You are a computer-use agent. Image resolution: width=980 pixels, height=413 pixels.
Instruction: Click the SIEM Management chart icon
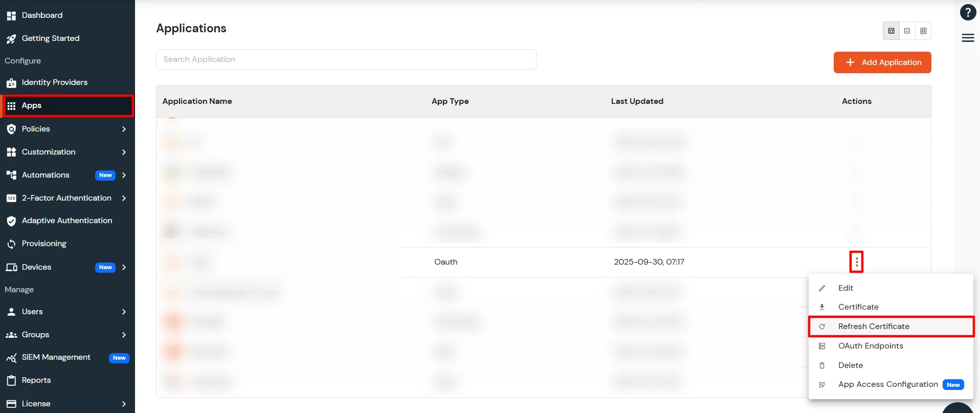click(x=11, y=358)
